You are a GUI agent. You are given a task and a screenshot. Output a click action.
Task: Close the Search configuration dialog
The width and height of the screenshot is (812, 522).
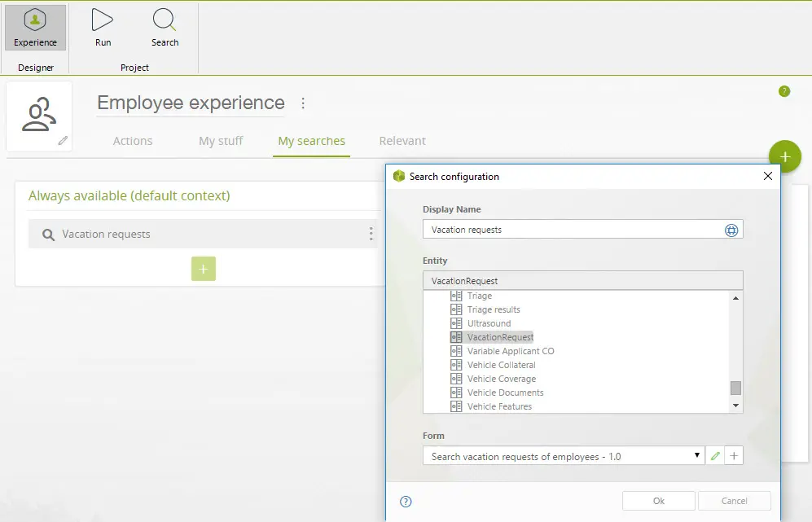(767, 176)
